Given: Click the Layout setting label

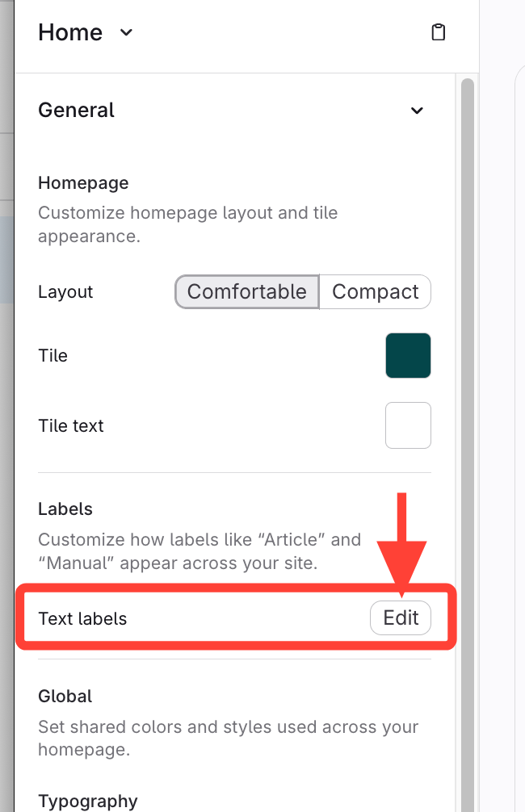Looking at the screenshot, I should [65, 291].
